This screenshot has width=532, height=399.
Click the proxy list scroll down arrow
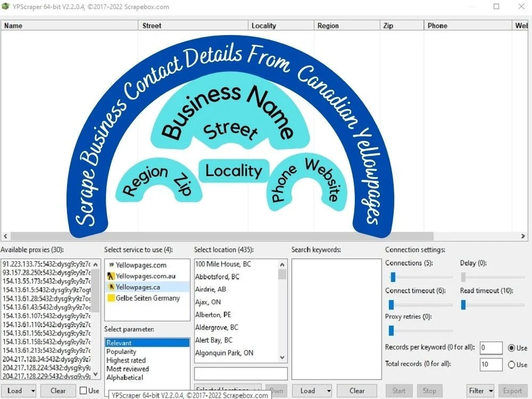pos(96,374)
